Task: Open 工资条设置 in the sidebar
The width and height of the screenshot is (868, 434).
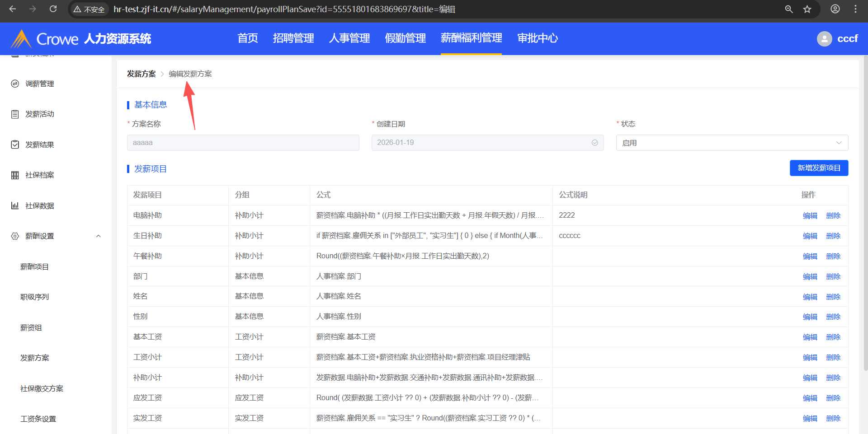Action: click(x=38, y=419)
